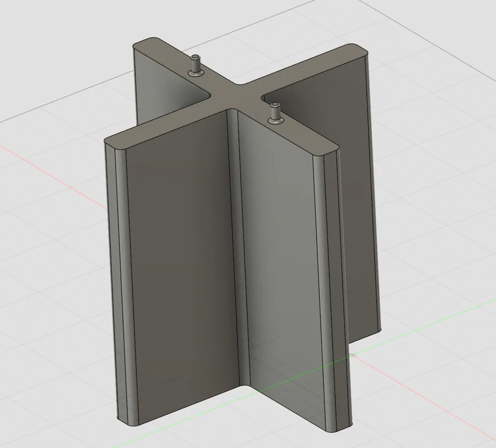Click the small pin on the rear-left arm
Screen dimensions: 496x448
pos(195,66)
